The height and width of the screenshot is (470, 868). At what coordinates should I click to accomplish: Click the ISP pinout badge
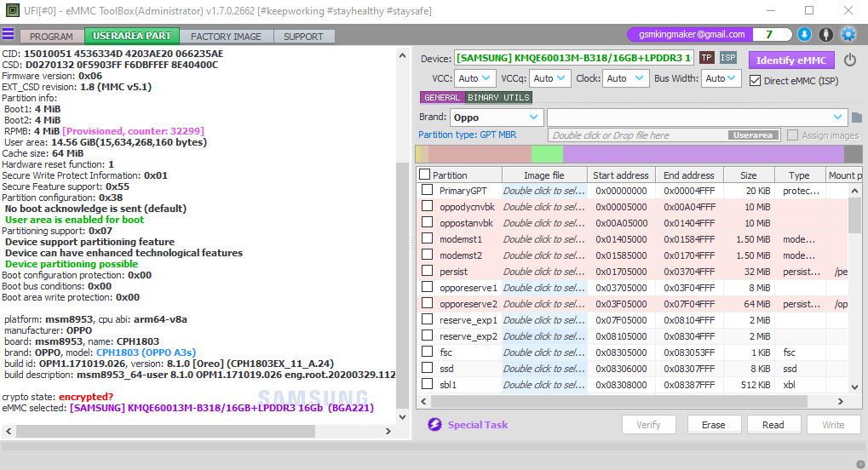(x=728, y=58)
